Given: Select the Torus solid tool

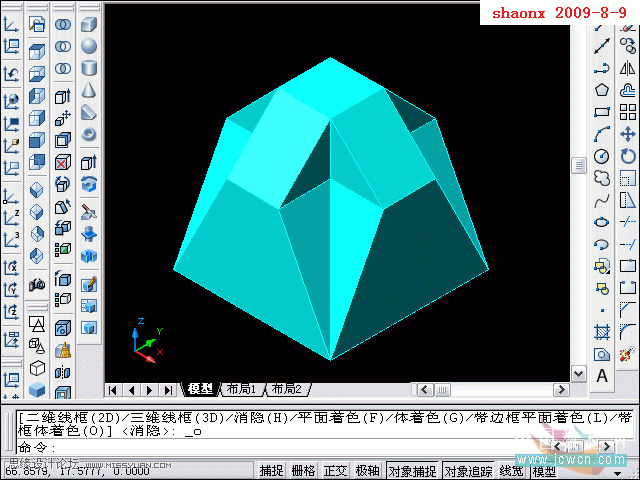Looking at the screenshot, I should coord(89,134).
